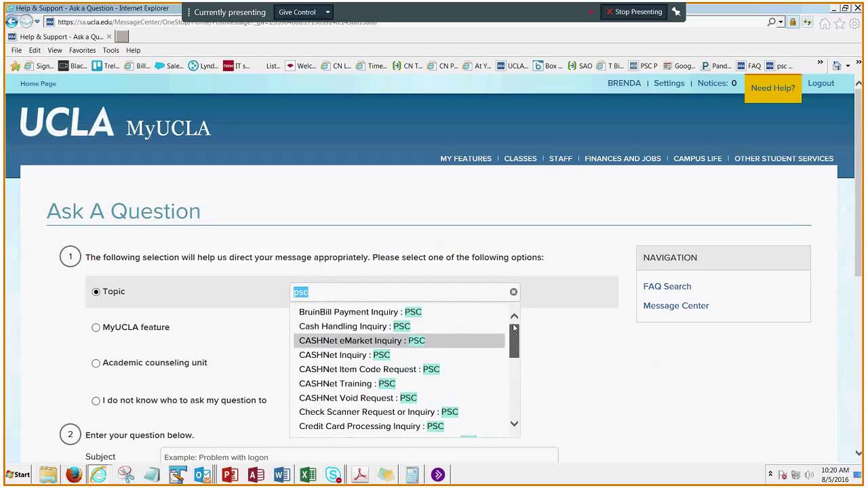Pin the presenting toolbar
Viewport: 868px width, 488px height.
[676, 12]
